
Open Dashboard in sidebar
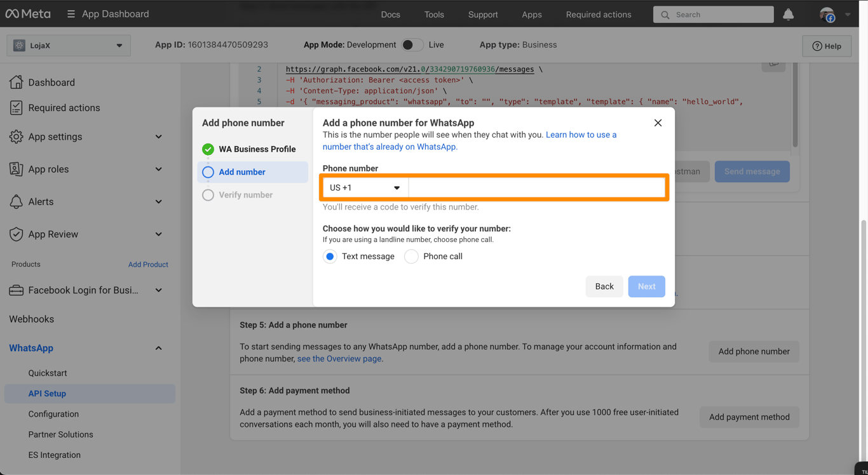[51, 83]
